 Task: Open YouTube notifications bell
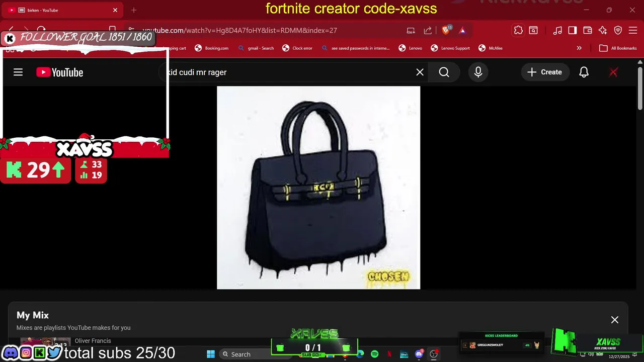(x=584, y=72)
